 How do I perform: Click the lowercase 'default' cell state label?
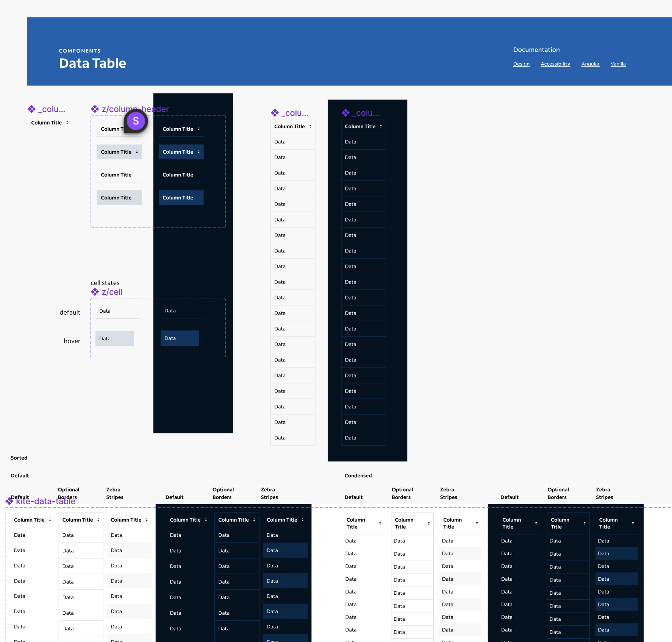[x=70, y=312]
